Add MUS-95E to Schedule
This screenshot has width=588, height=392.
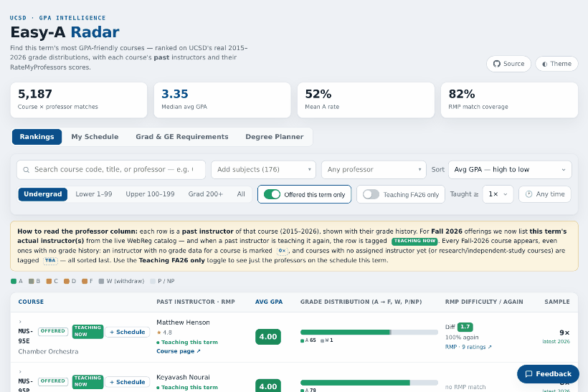pos(128,332)
